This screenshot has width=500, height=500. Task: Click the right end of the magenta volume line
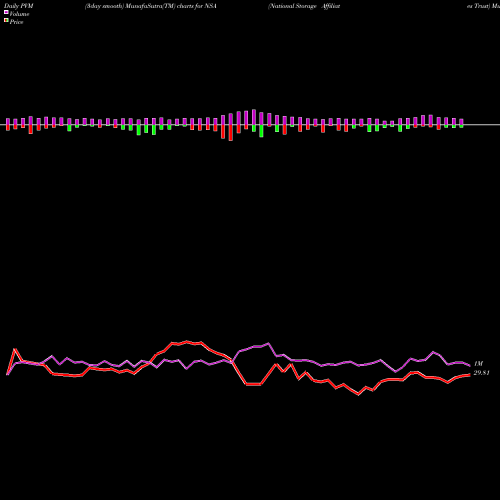click(x=469, y=366)
